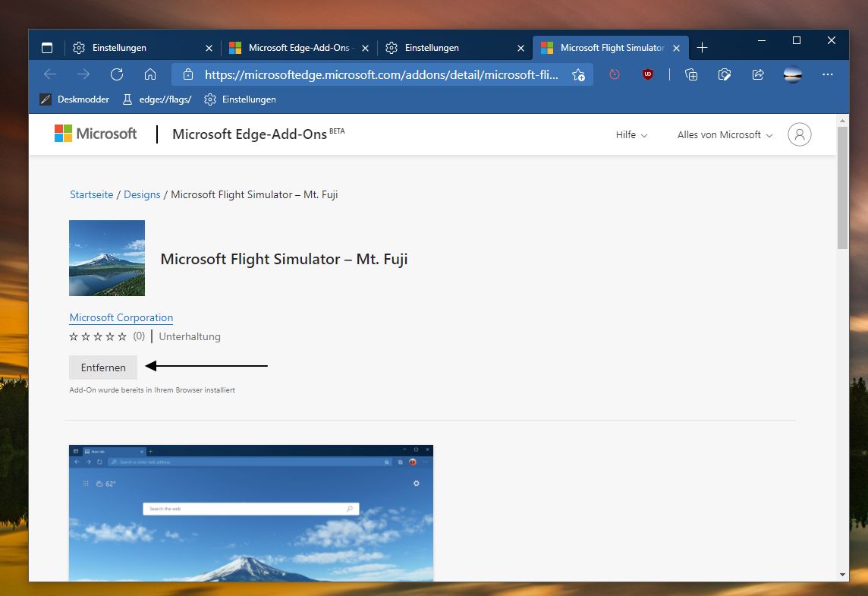Open the Microsoft Corporation publisher link
The width and height of the screenshot is (868, 596).
121,317
